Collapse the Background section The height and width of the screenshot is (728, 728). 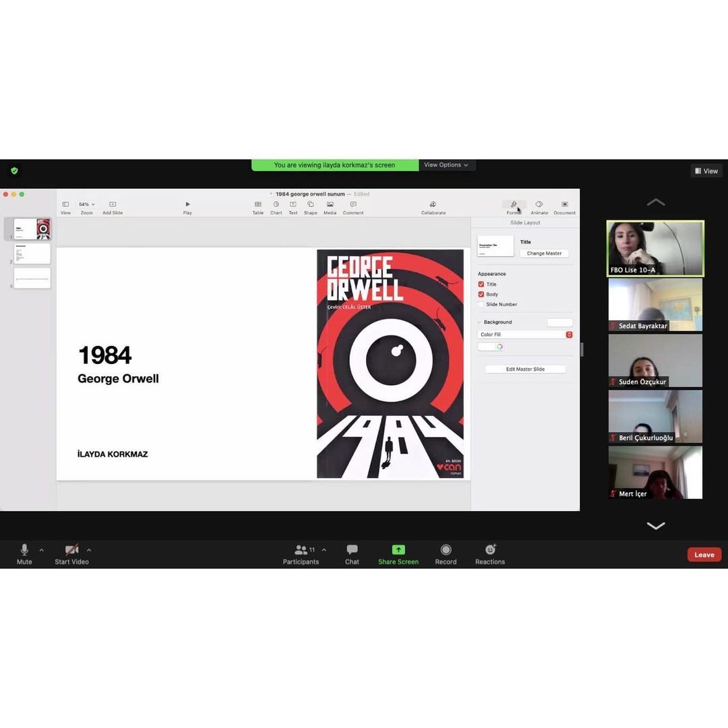pyautogui.click(x=480, y=322)
